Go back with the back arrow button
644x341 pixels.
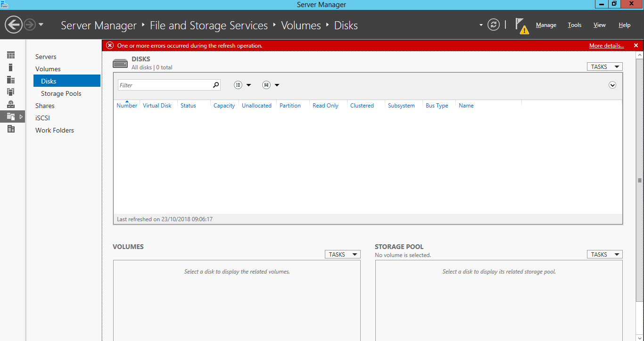pyautogui.click(x=14, y=25)
